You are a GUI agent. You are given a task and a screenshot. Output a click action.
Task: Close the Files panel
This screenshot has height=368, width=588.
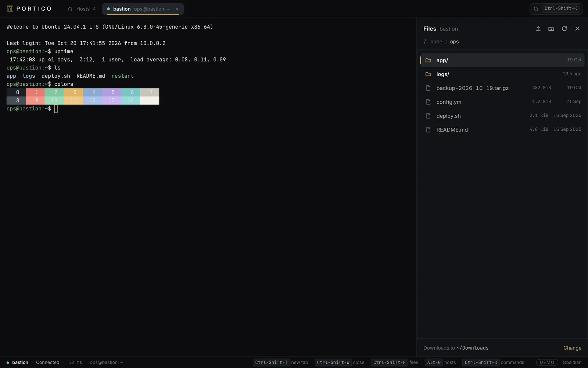pyautogui.click(x=577, y=29)
